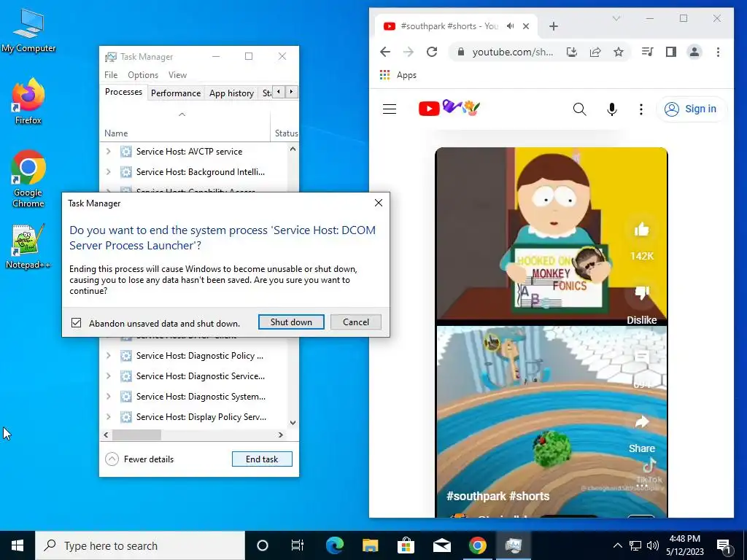Expand Service Host: Diagnostic System row
Viewport: 747px width, 560px height.
pos(109,397)
